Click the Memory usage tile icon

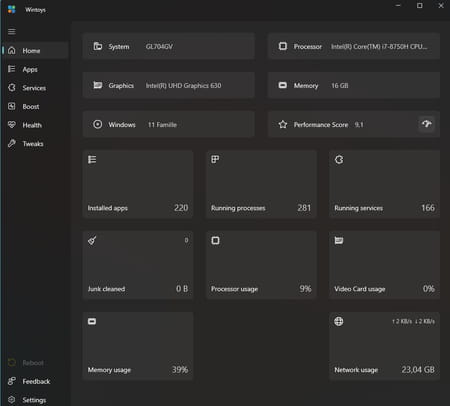click(x=92, y=321)
